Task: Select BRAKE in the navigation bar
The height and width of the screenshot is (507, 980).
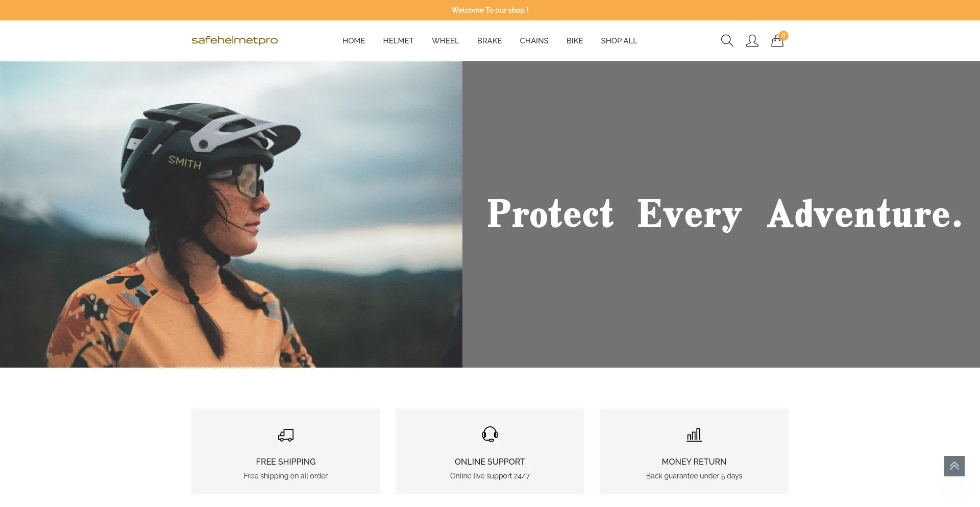Action: click(489, 41)
